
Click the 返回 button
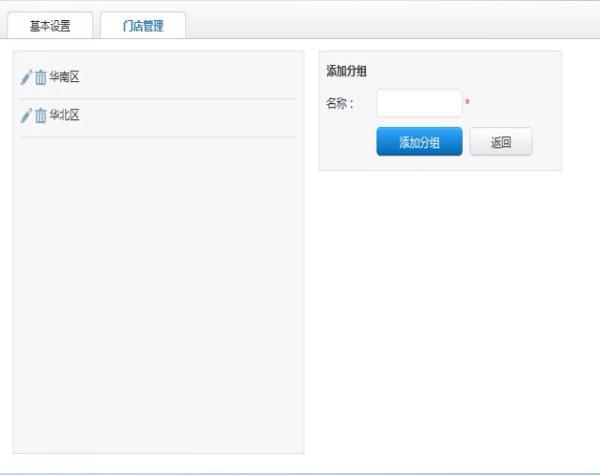tap(501, 142)
